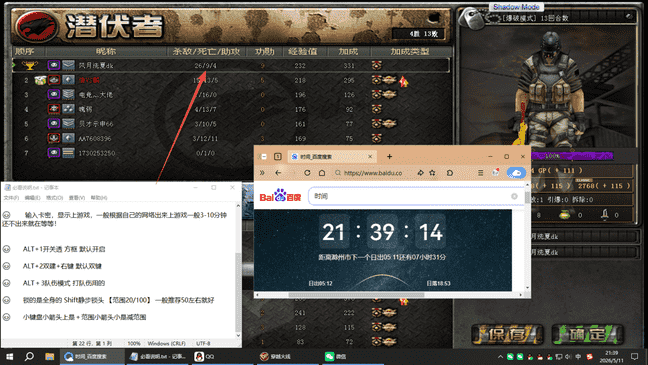Viewport: 648px width, 365px height.
Task: Click the blue cloud icon in browser toolbar
Action: [516, 173]
